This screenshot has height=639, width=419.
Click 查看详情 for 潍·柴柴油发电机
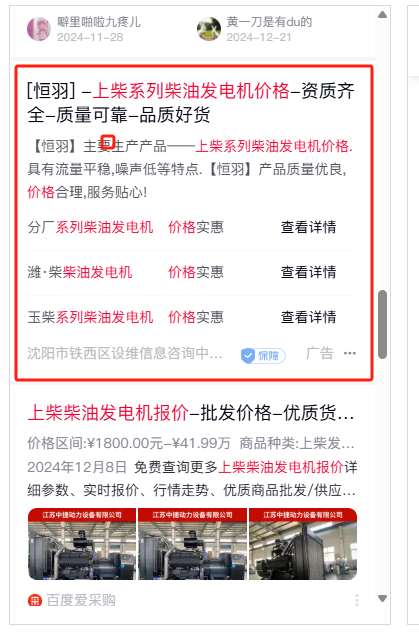point(309,272)
